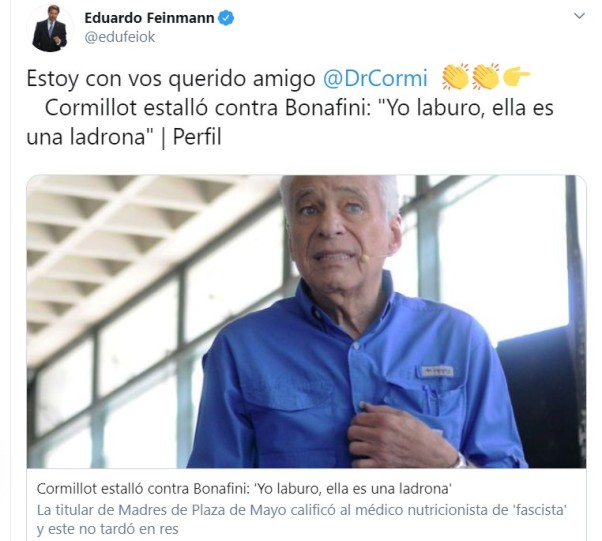The height and width of the screenshot is (541, 602).
Task: Open the link card preview photo
Action: pyautogui.click(x=306, y=321)
